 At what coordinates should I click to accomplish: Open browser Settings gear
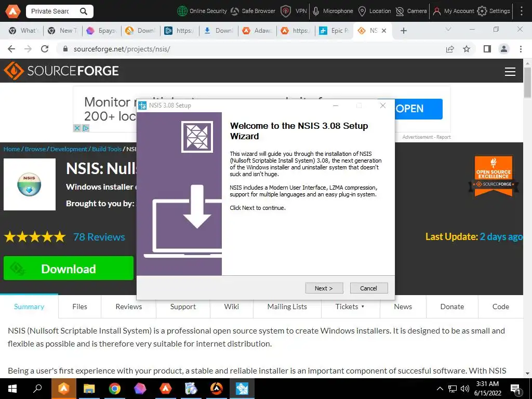pos(494,11)
